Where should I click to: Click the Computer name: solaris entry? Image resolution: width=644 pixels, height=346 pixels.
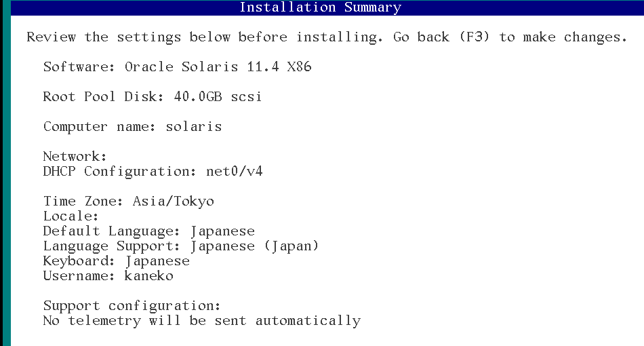[x=133, y=127]
